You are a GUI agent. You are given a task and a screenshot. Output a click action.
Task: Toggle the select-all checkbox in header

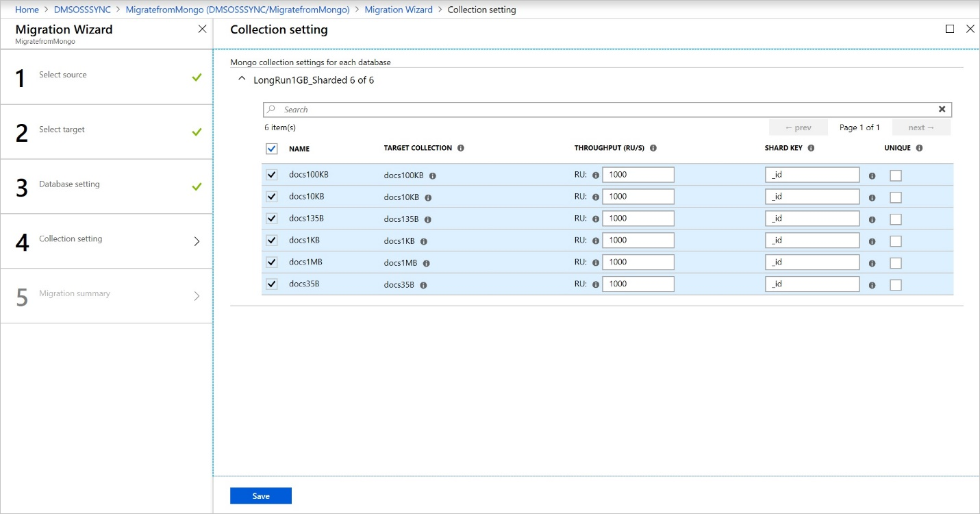click(x=271, y=149)
